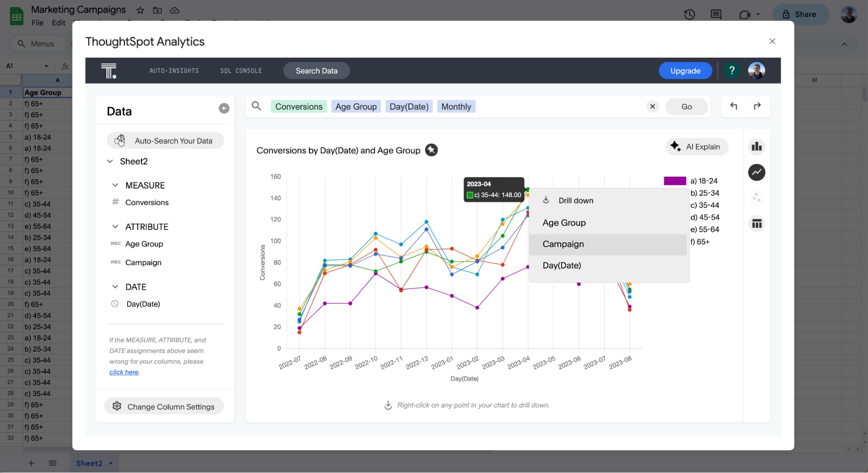Choose Campaign in drill down menu

(563, 244)
